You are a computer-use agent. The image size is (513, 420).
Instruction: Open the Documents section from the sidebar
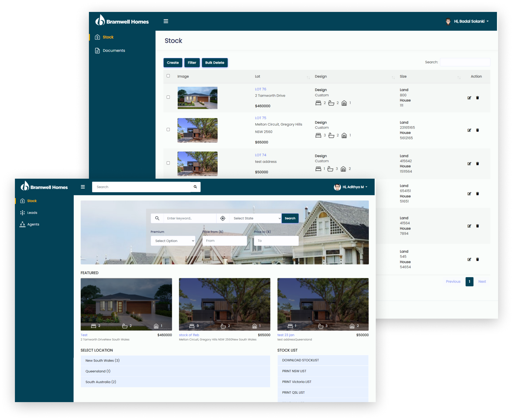(x=114, y=50)
